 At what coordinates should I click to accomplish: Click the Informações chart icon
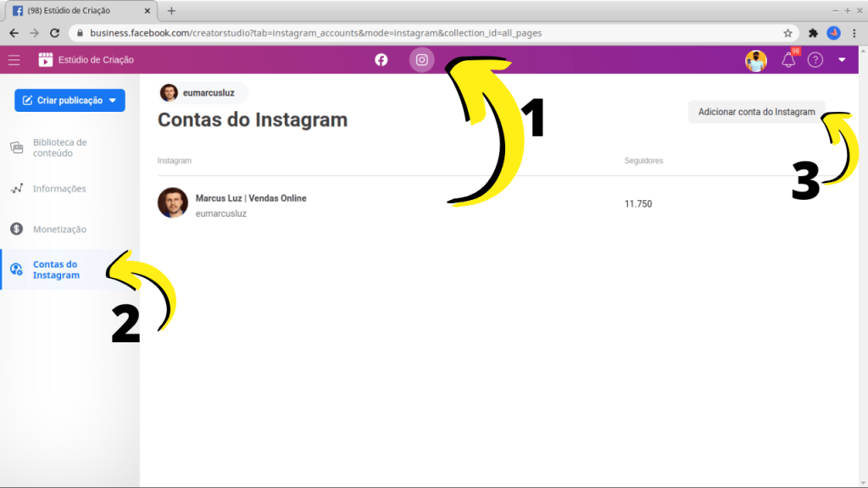pos(17,189)
